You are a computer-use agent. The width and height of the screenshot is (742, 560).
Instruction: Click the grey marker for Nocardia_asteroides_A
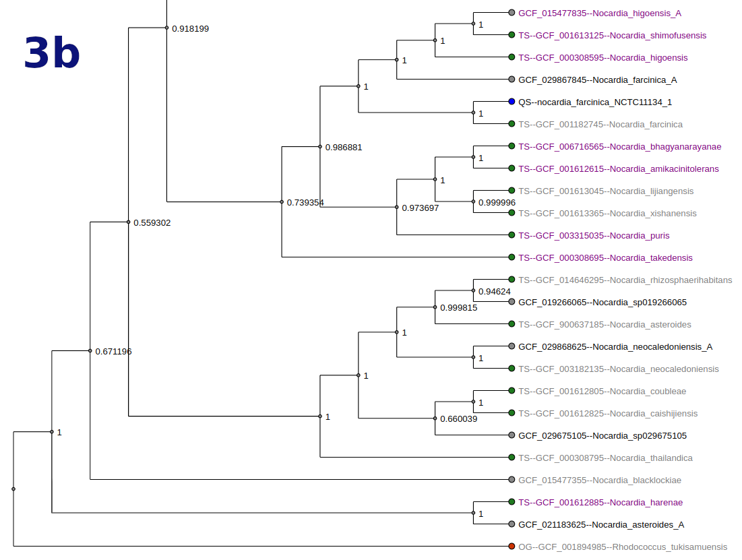pyautogui.click(x=512, y=524)
